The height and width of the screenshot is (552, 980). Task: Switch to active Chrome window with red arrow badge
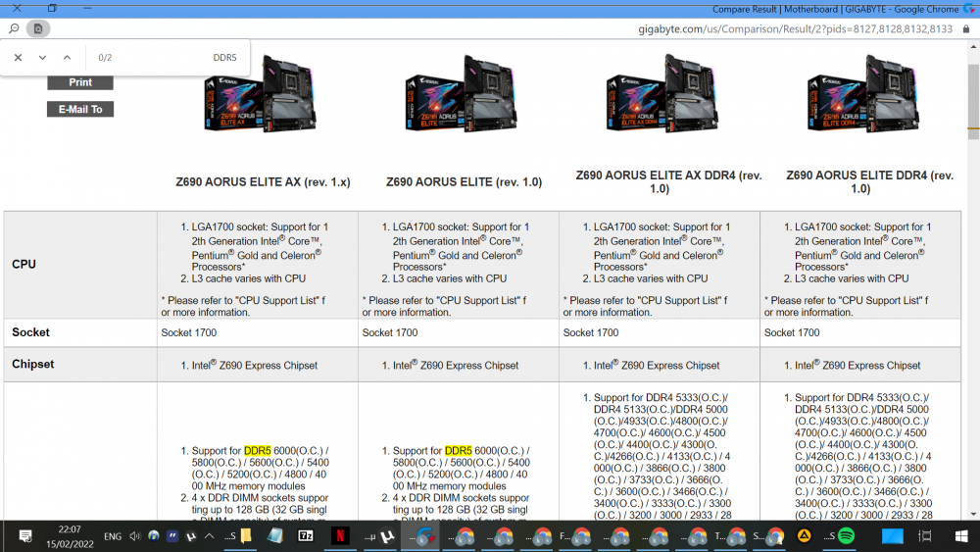click(x=421, y=535)
